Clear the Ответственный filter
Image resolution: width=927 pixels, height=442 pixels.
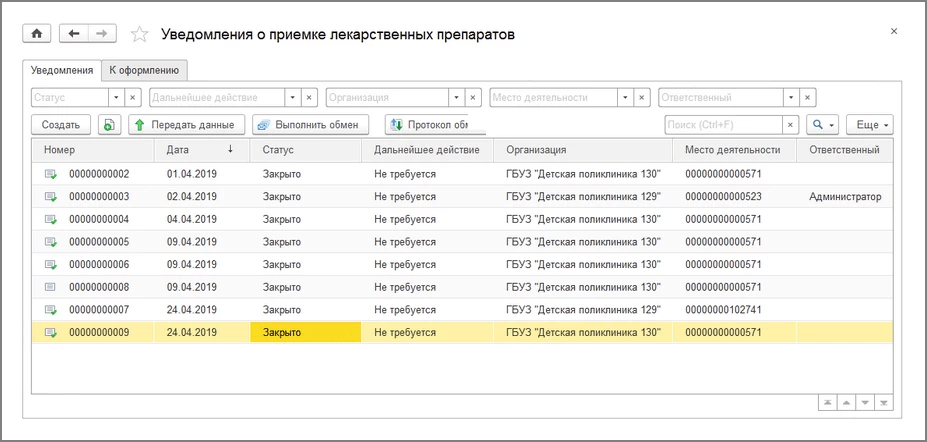pos(808,98)
